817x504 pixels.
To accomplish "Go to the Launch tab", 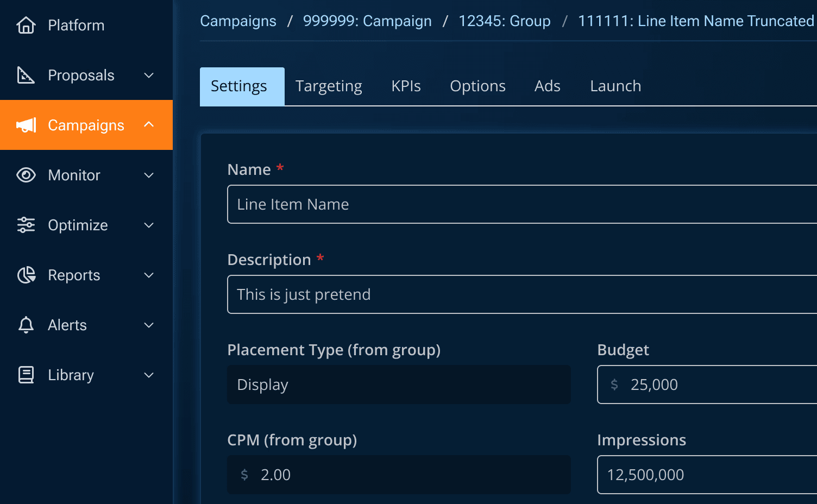I will [615, 86].
